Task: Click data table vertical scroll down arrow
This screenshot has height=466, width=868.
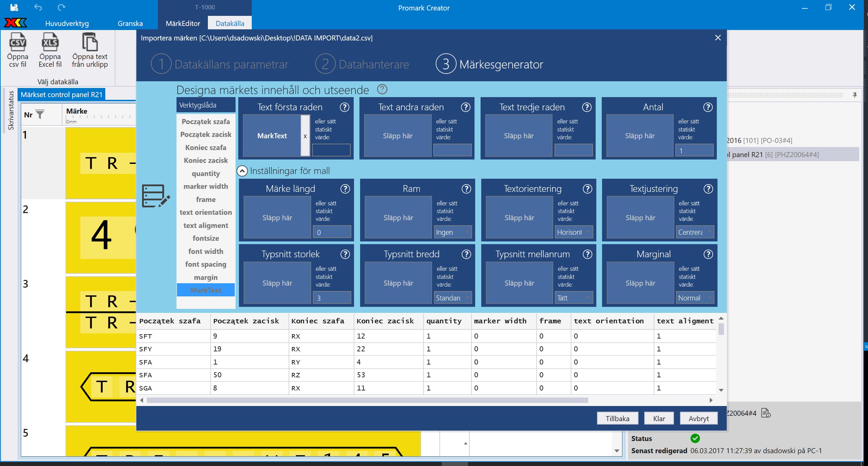Action: 721,390
